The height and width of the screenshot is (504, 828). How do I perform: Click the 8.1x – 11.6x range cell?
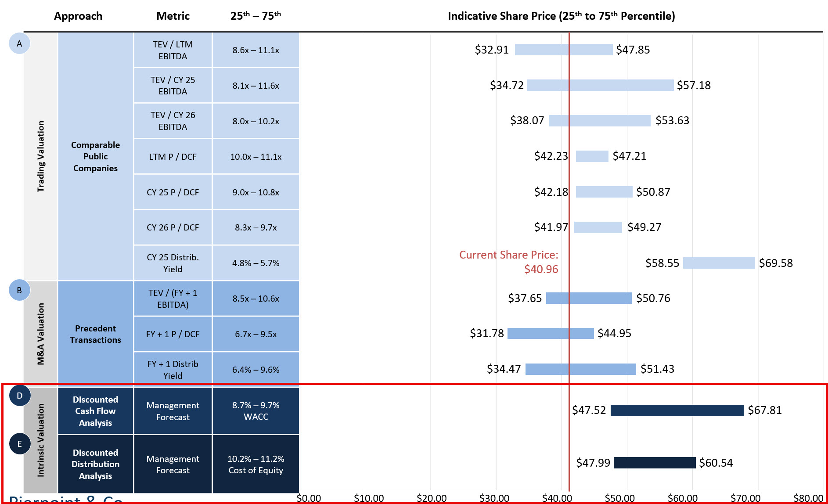(x=256, y=86)
